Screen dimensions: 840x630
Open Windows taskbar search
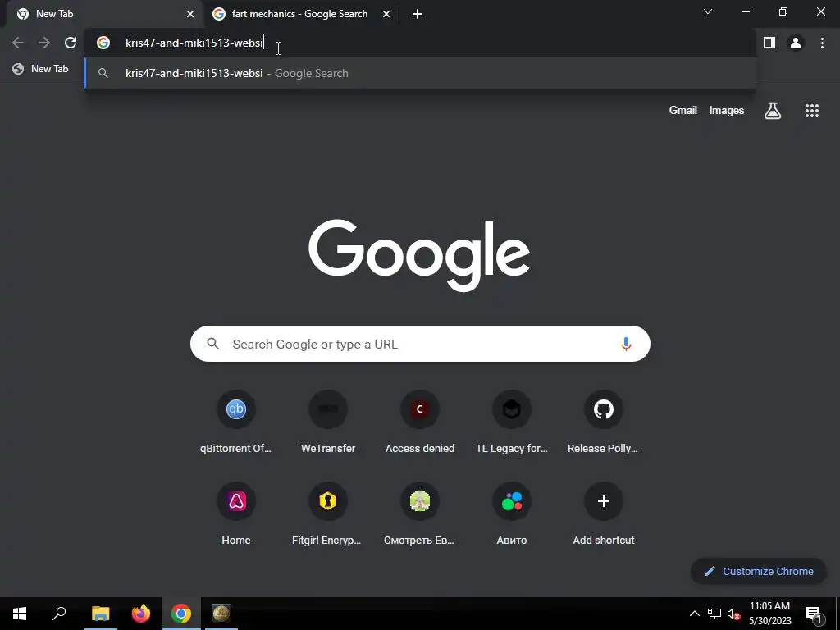coord(59,614)
